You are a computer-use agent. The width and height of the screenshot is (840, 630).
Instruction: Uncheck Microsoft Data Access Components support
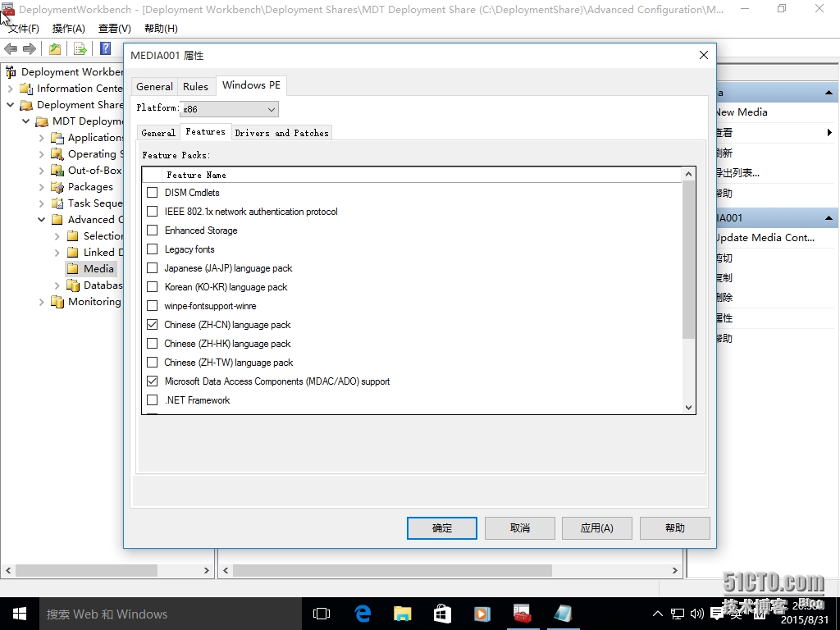pos(152,381)
